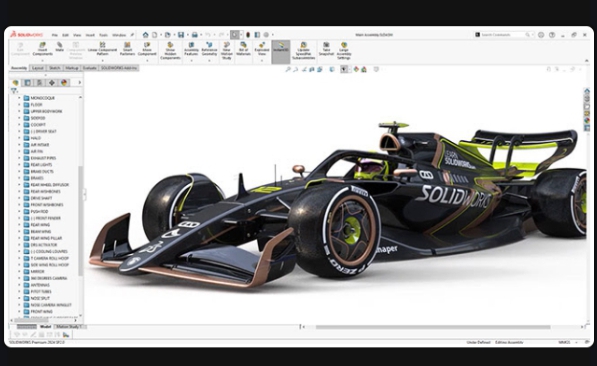This screenshot has width=597, height=366.
Task: Select the Mate tool
Action: [x=59, y=47]
